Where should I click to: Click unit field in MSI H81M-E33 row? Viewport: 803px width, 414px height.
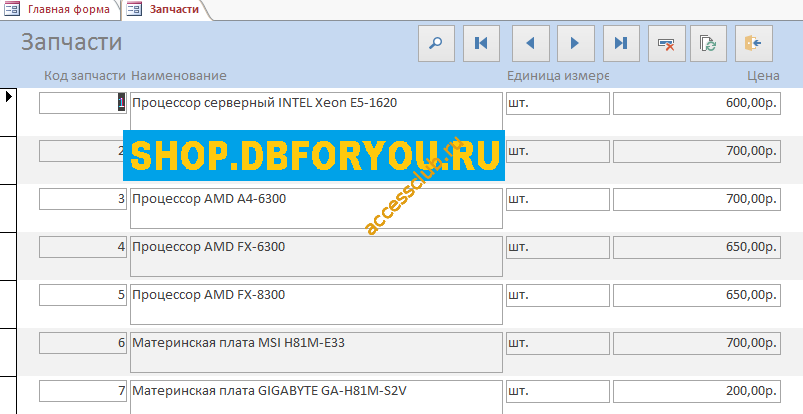pyautogui.click(x=558, y=343)
